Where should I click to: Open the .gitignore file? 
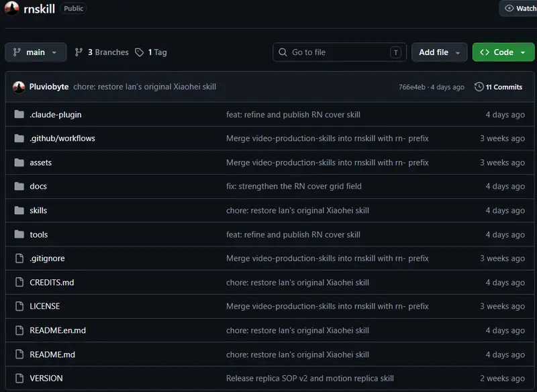pyautogui.click(x=47, y=258)
